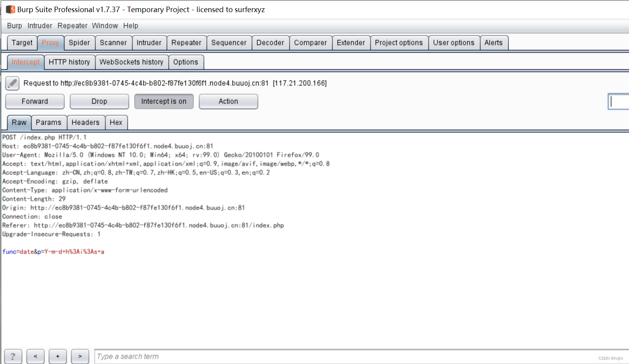629x364 pixels.
Task: Click the plus icon near the search bar
Action: [58, 356]
